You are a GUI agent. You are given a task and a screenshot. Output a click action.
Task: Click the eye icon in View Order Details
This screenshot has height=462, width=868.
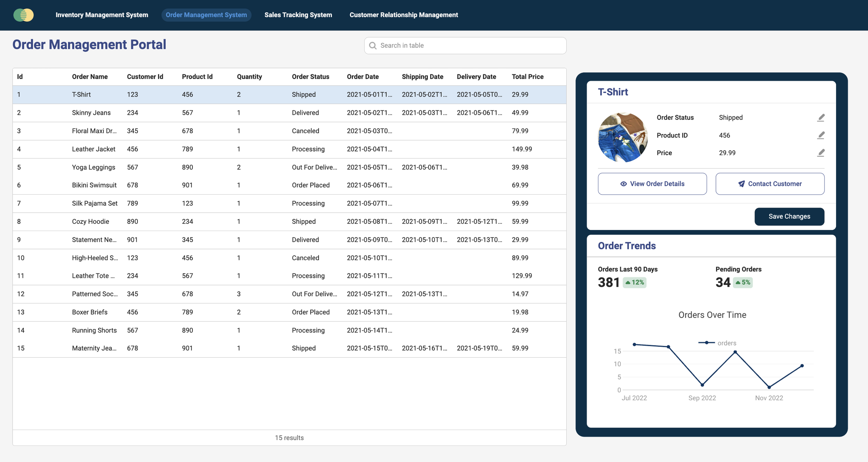coord(624,184)
